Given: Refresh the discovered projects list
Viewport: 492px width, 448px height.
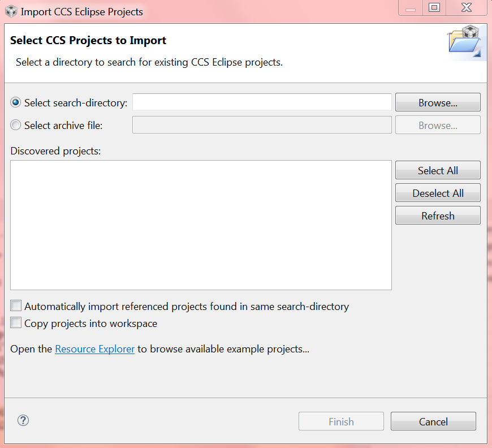Looking at the screenshot, I should click(438, 216).
